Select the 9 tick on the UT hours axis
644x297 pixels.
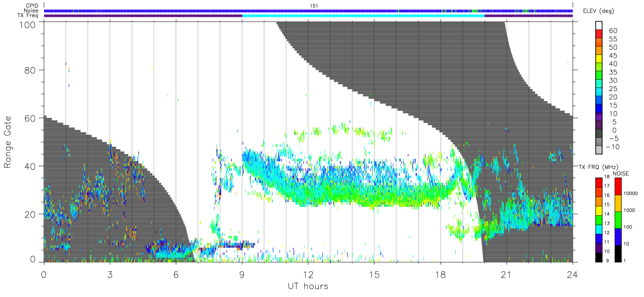[x=242, y=274]
